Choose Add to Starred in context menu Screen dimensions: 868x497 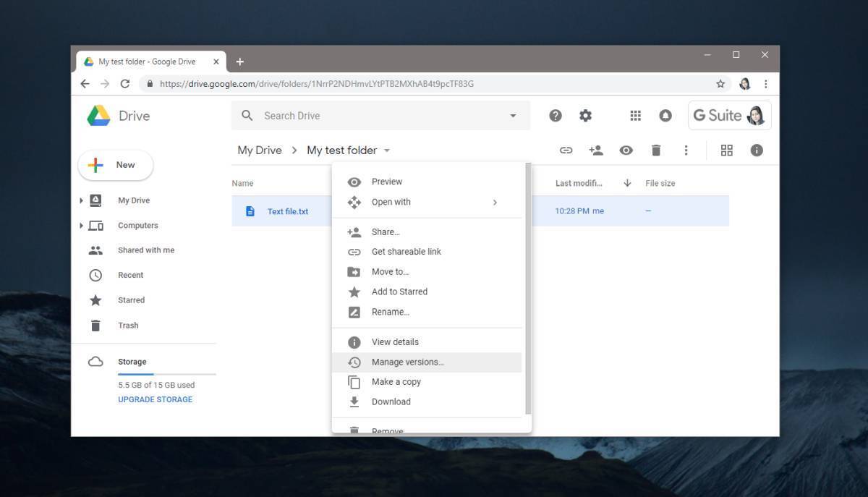(399, 292)
